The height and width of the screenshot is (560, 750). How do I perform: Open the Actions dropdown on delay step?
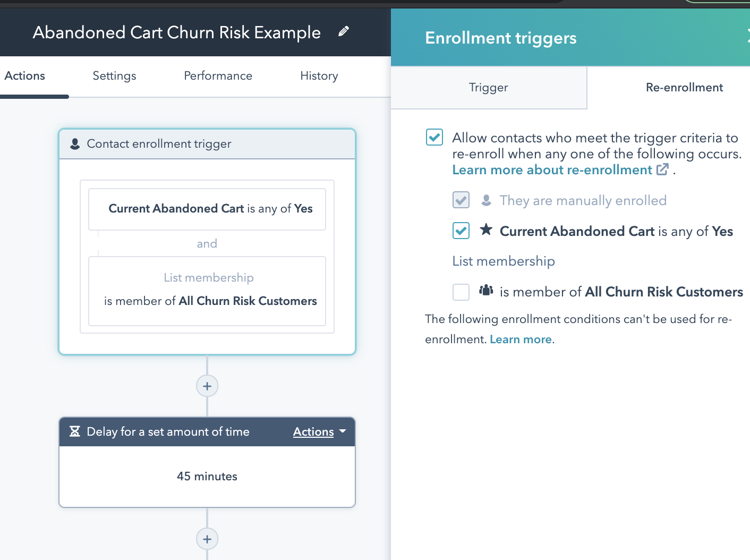319,431
